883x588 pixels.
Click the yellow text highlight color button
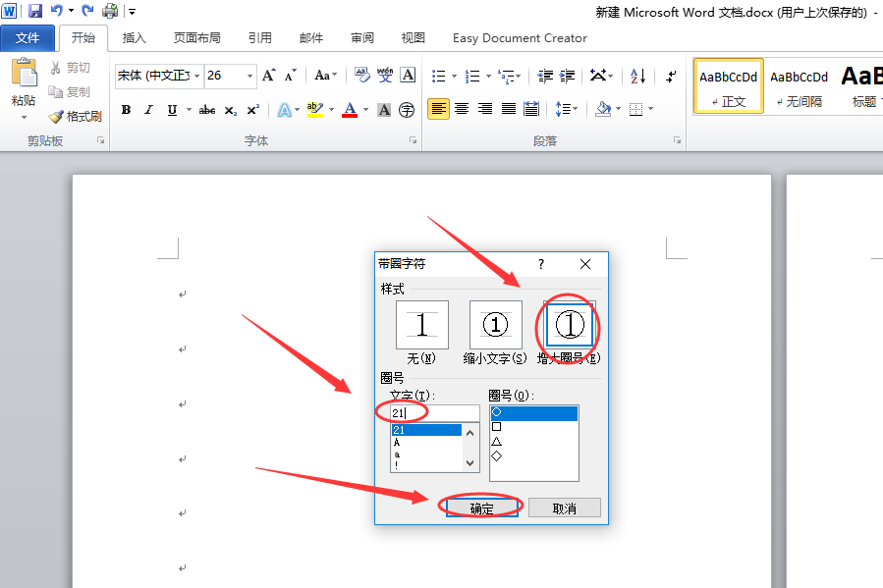pyautogui.click(x=314, y=110)
